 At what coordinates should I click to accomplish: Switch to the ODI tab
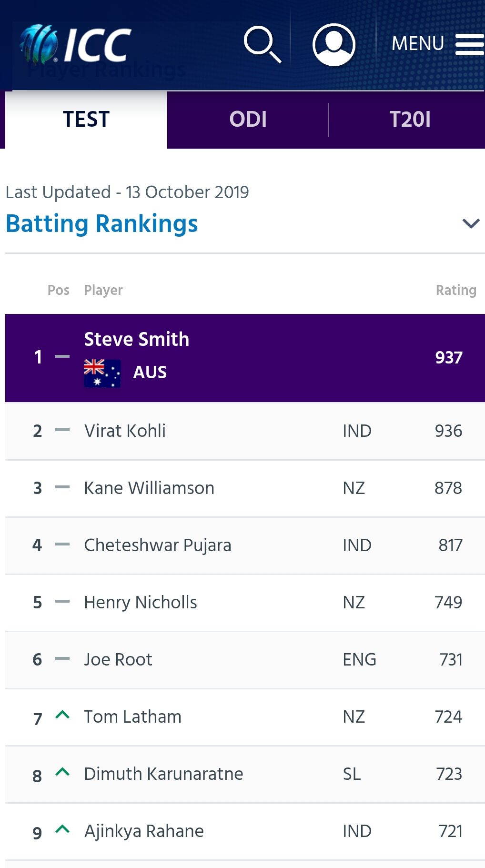point(248,120)
